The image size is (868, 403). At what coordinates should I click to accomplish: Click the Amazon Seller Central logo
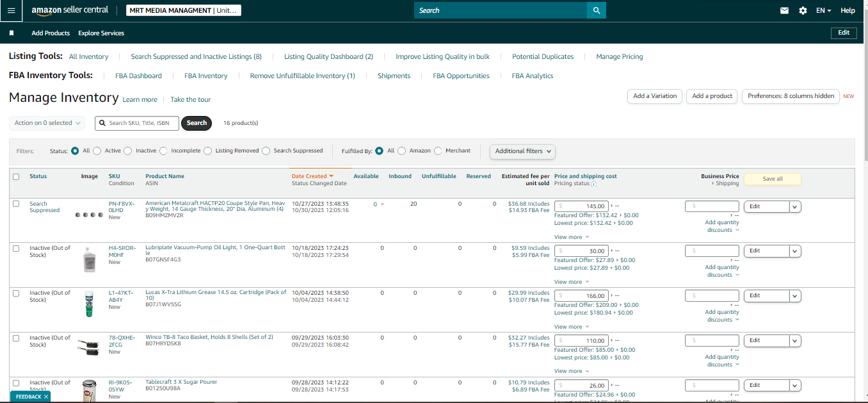coord(70,11)
